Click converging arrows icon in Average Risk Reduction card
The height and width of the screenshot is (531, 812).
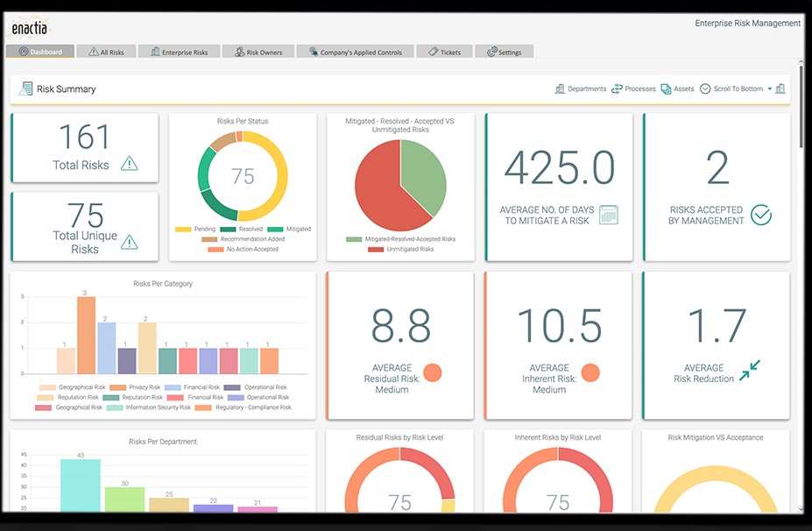coord(749,371)
